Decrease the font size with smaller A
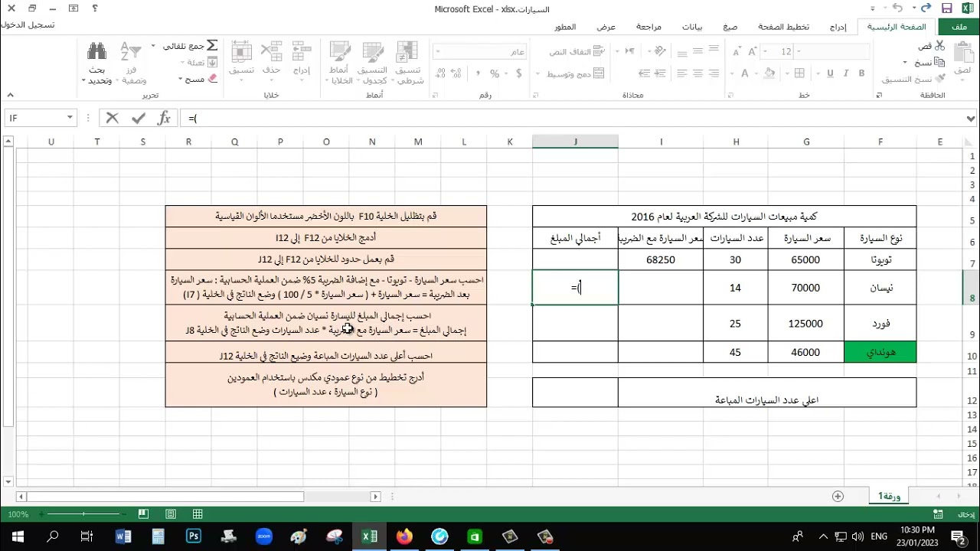 737,51
